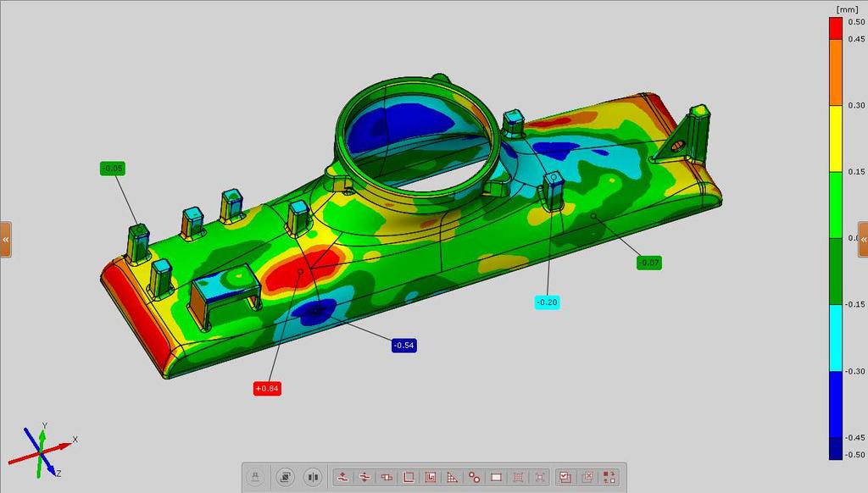Click the round mirror split-view icon

pyautogui.click(x=313, y=476)
